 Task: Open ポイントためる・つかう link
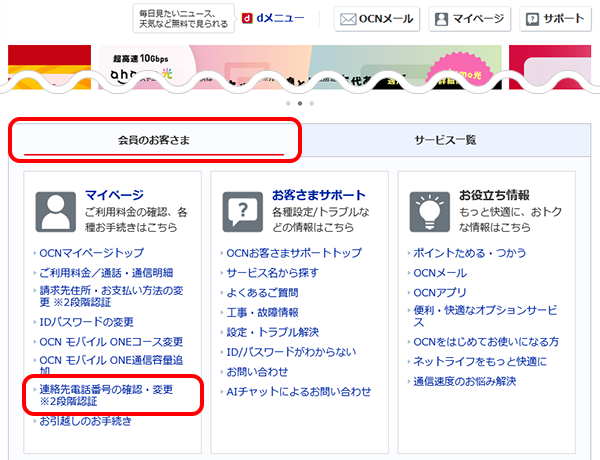point(470,253)
